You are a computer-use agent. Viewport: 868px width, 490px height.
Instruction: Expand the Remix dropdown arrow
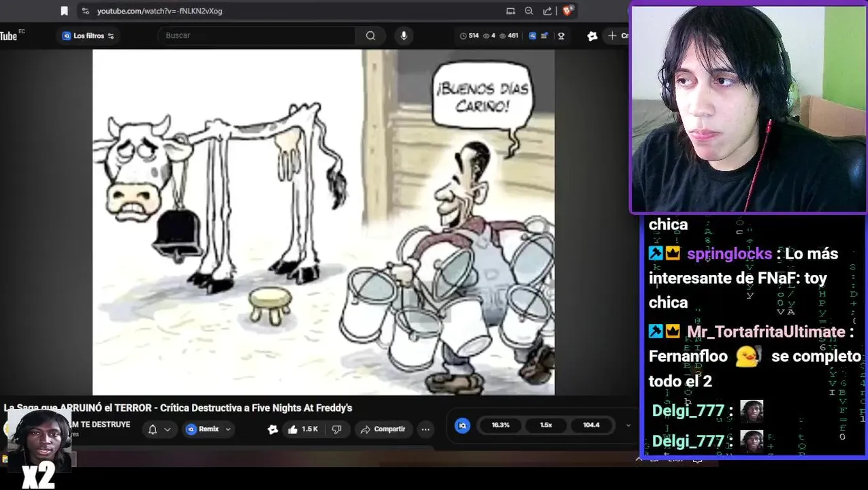pos(228,429)
